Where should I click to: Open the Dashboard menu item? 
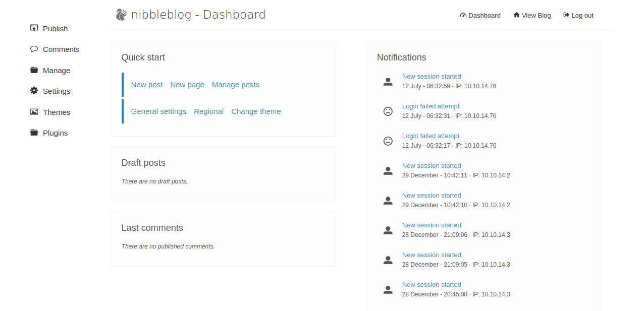pos(480,15)
